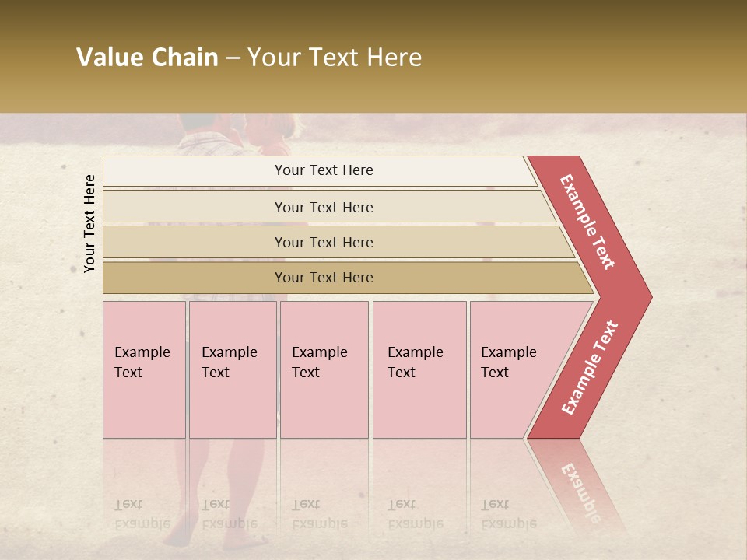Screen dimensions: 747x560
Task: Click the third 'Your Text Here' bar
Action: point(338,242)
